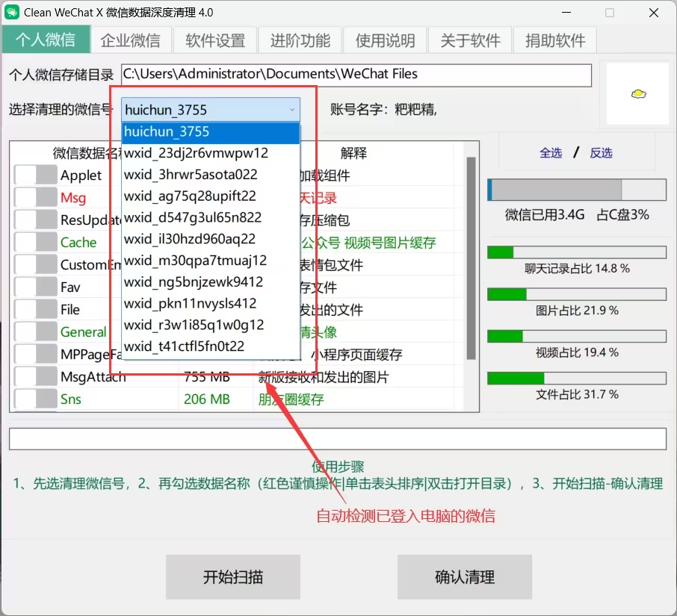
Task: Choose wxid_pkn11nvysls412 entry
Action: [211, 304]
